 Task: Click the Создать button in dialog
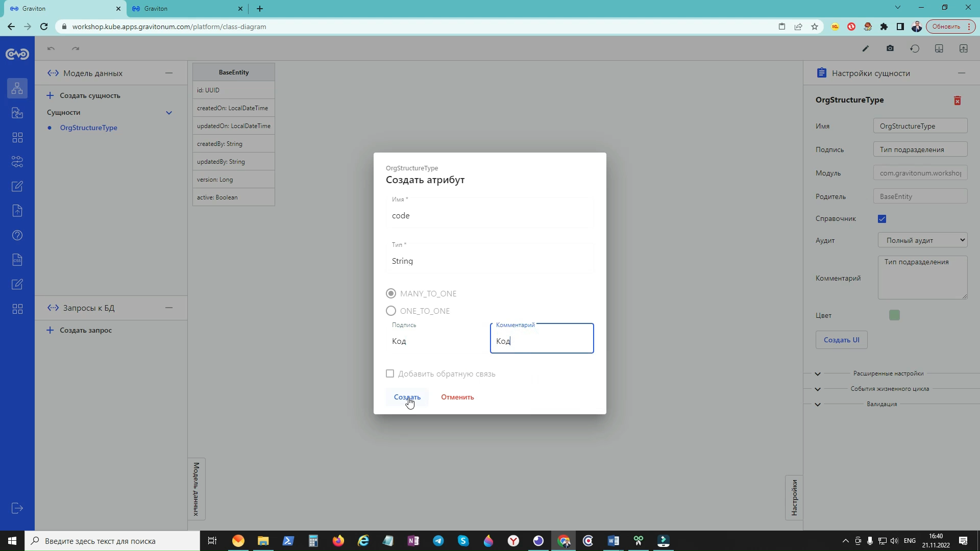407,397
